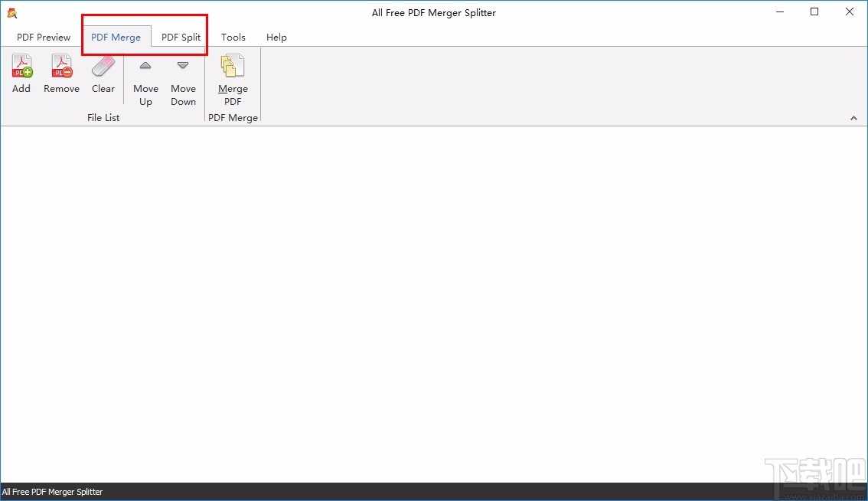Image resolution: width=868 pixels, height=501 pixels.
Task: Click the Merge PDF labeled command
Action: coord(232,95)
